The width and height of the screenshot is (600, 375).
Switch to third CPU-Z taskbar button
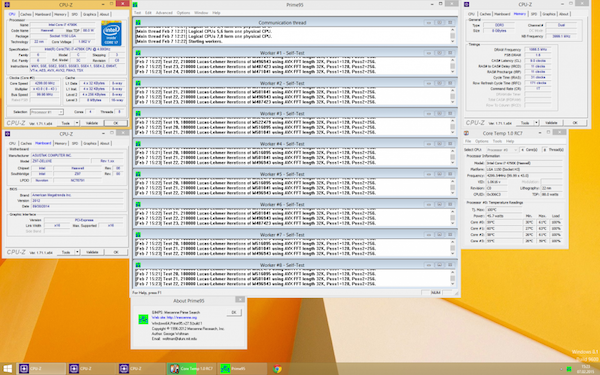coord(142,368)
